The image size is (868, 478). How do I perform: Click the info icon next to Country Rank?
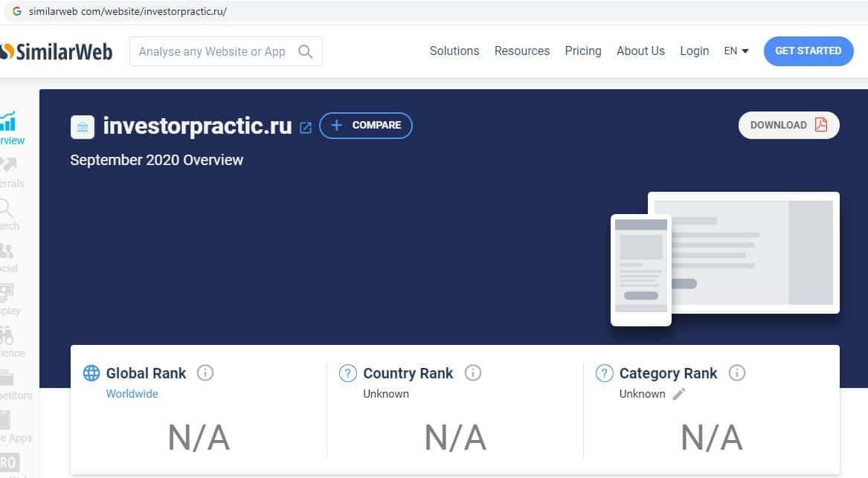pyautogui.click(x=472, y=373)
